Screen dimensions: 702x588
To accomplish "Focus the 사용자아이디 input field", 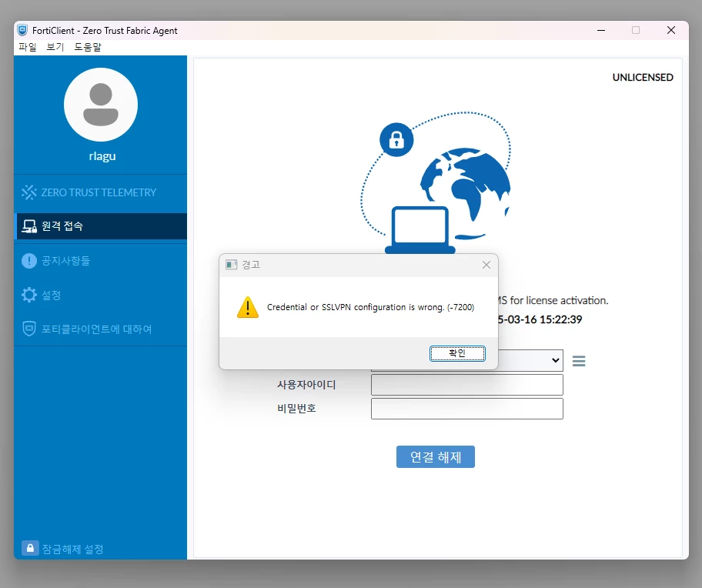I will point(467,385).
